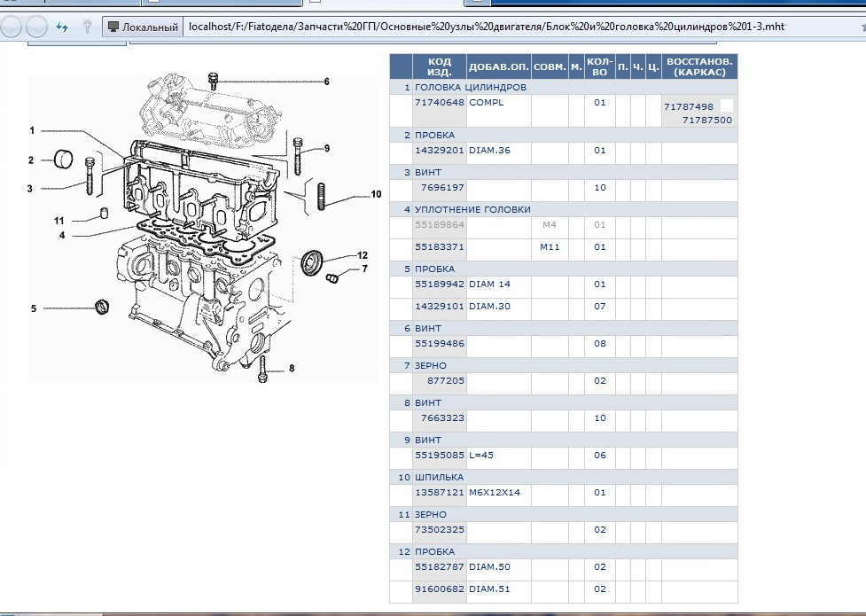Click the small key icon beside refresh

[x=86, y=27]
